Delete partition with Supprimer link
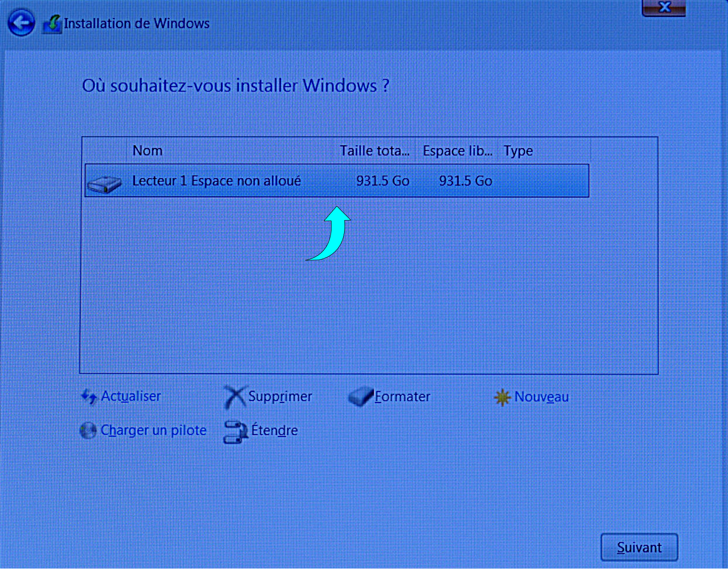This screenshot has height=569, width=728. (x=280, y=397)
